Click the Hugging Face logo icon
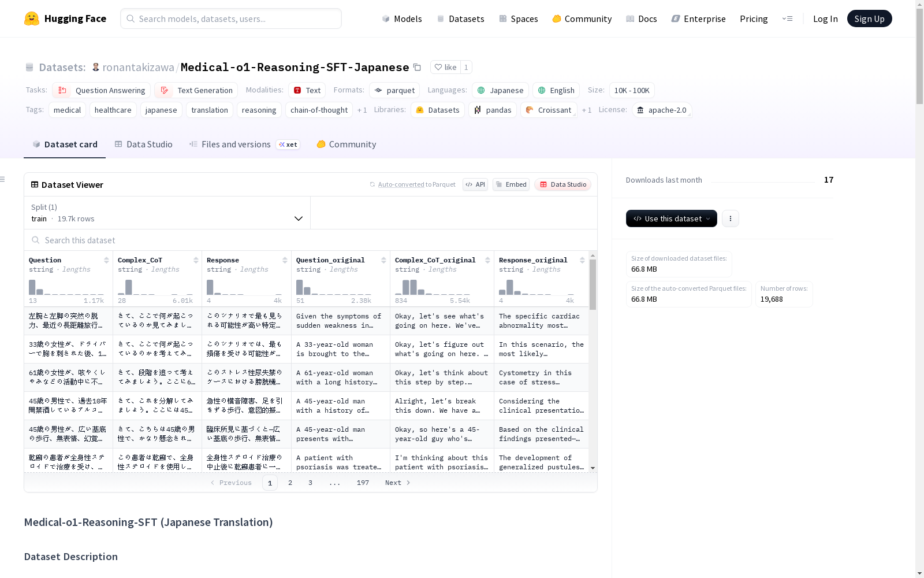Image resolution: width=924 pixels, height=578 pixels. (x=32, y=18)
